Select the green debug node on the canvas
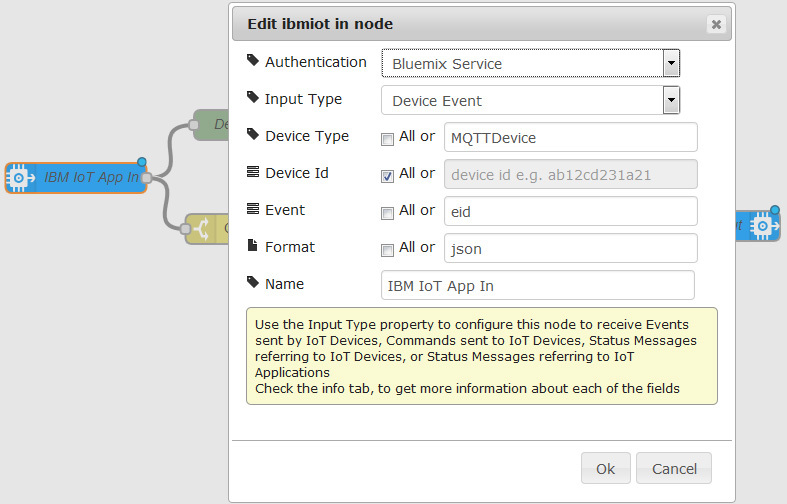787x504 pixels. pyautogui.click(x=211, y=124)
